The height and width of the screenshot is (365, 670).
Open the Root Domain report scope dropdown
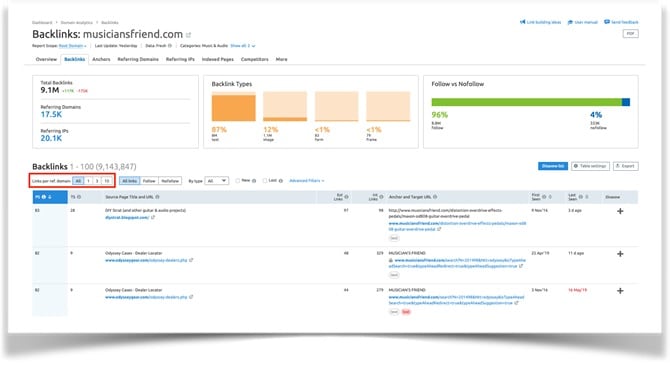72,46
